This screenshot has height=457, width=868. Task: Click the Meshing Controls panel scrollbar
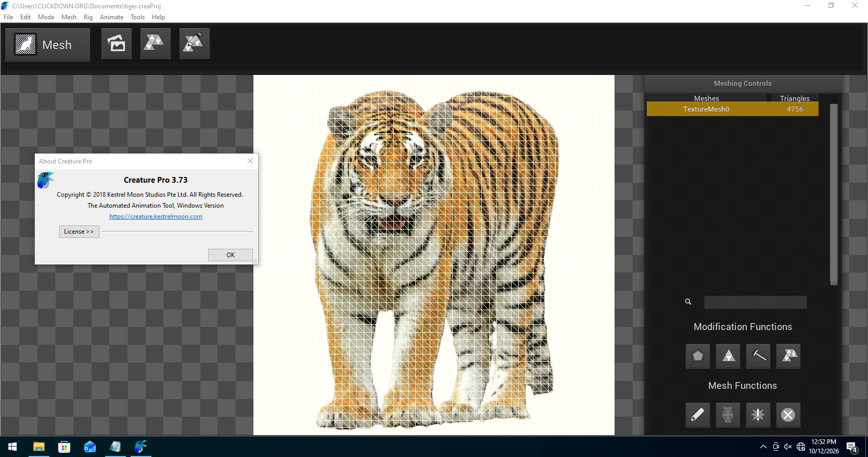pos(834,194)
